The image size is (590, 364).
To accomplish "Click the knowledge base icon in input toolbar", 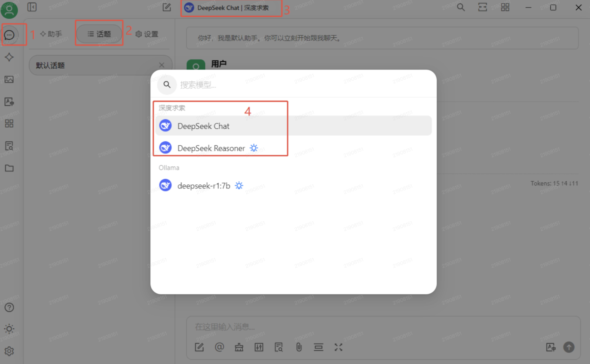I will [x=279, y=347].
